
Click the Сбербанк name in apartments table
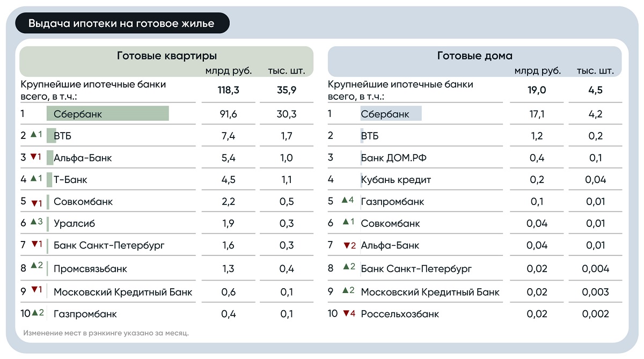77,114
